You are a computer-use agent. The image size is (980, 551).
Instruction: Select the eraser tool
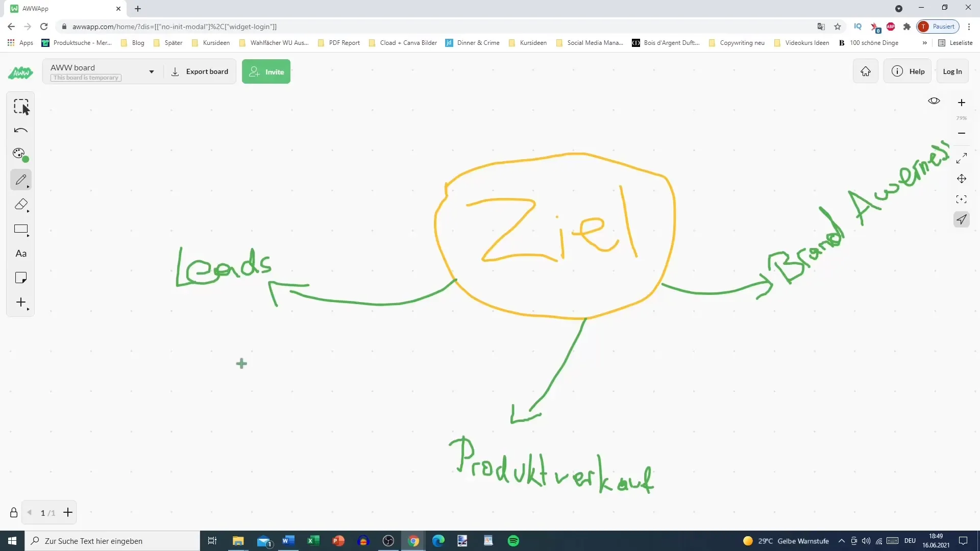[21, 205]
